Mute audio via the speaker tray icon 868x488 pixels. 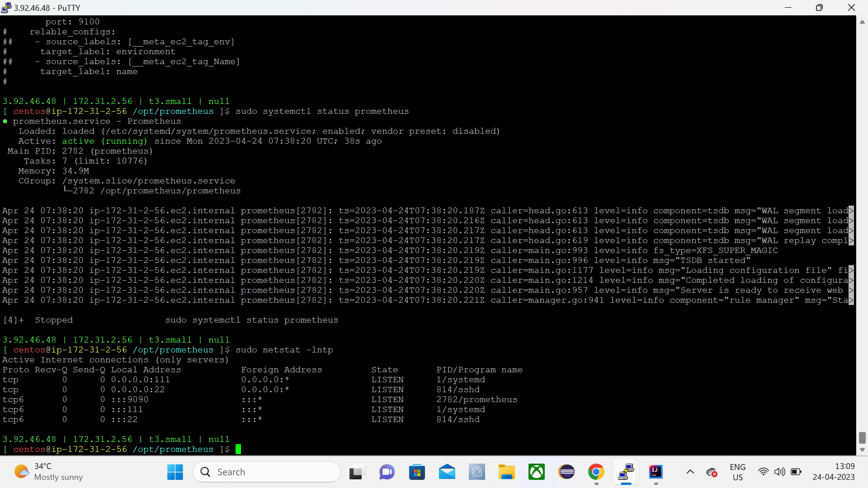pyautogui.click(x=781, y=472)
